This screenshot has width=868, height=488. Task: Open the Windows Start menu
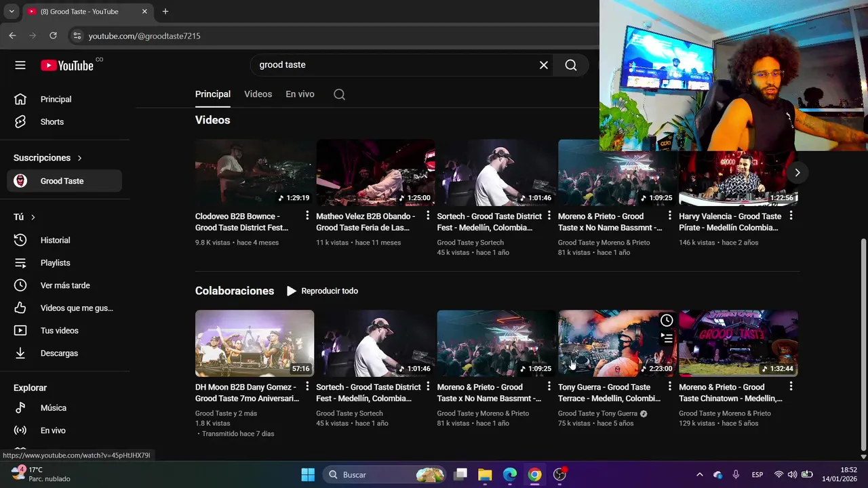point(308,474)
